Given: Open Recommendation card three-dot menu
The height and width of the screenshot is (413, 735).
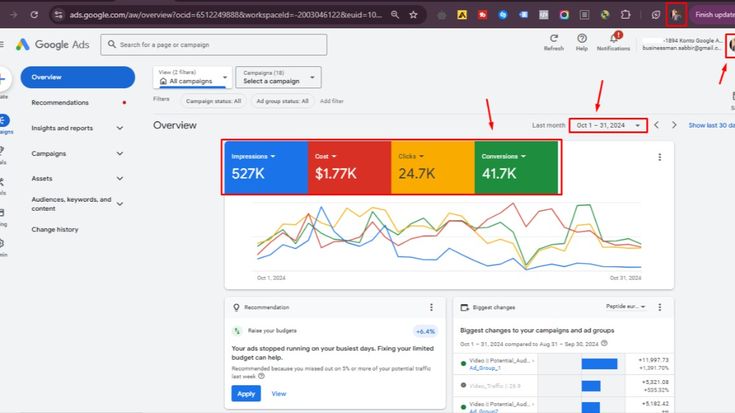Looking at the screenshot, I should tap(431, 307).
